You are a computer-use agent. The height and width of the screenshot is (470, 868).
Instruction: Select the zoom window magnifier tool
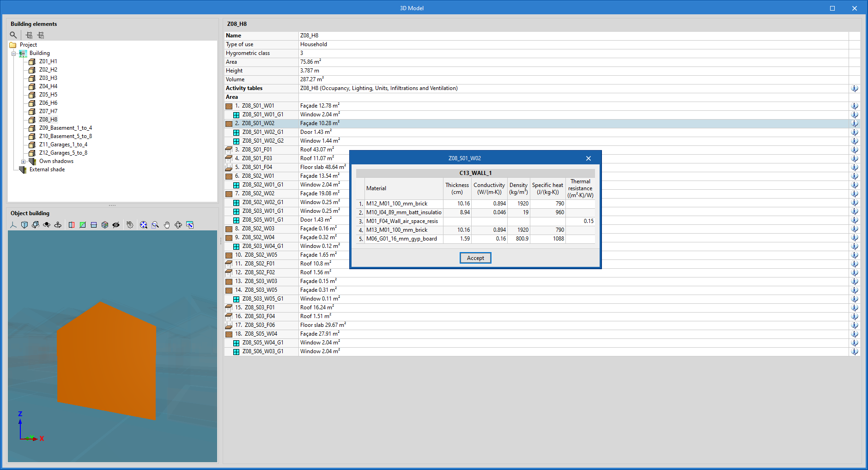pyautogui.click(x=155, y=225)
